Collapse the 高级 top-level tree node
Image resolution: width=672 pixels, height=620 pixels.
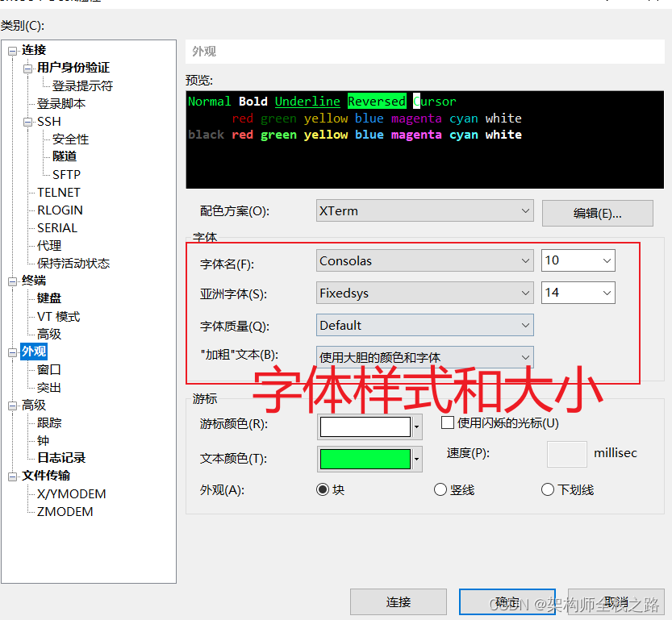pos(12,406)
